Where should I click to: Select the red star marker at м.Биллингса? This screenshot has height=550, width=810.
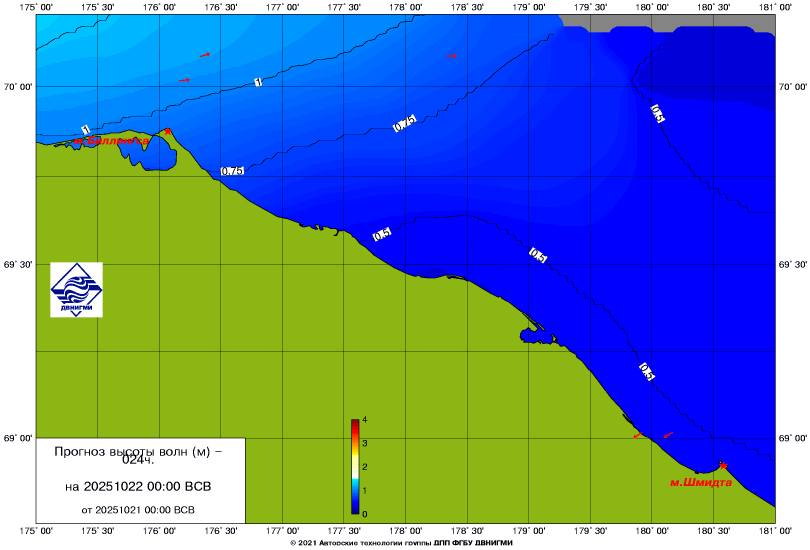168,131
